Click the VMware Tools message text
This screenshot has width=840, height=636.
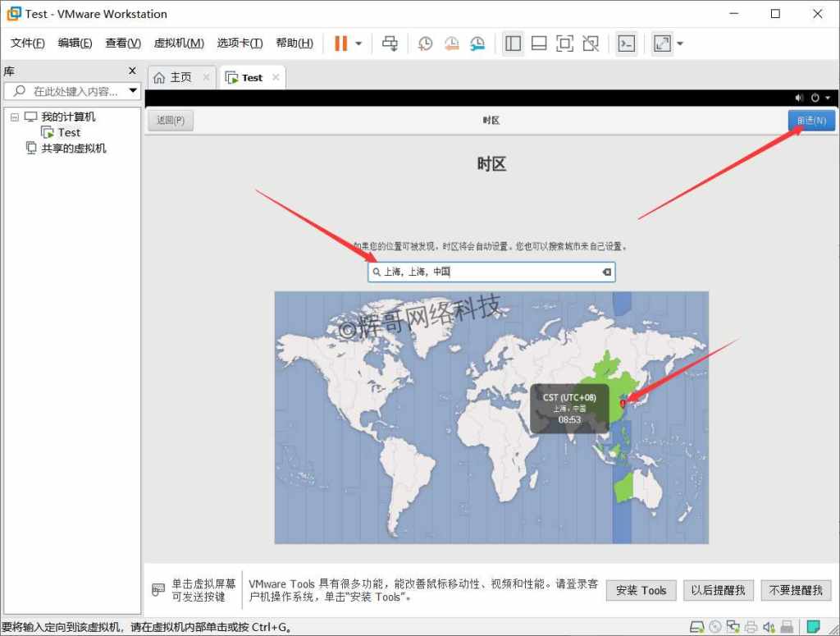(x=423, y=590)
